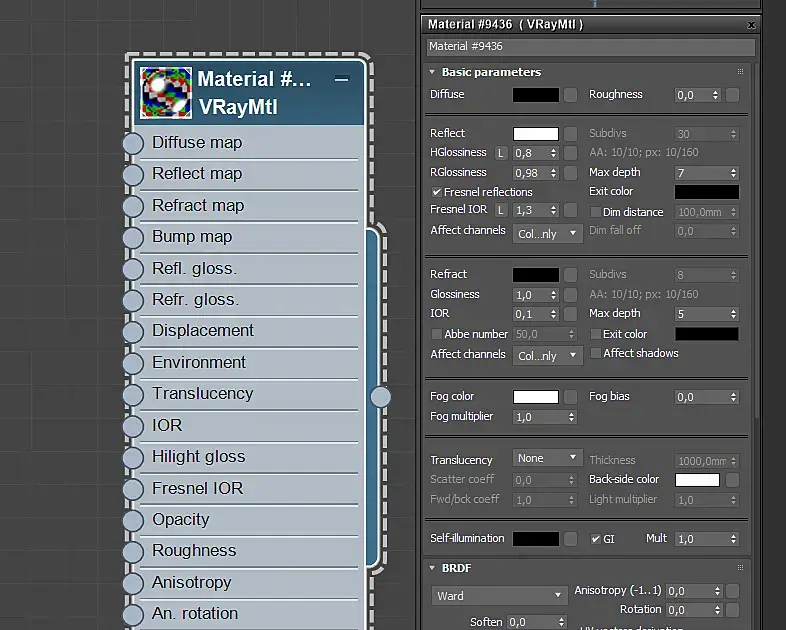Click the Fresnel IOR input socket on node

pos(133,489)
